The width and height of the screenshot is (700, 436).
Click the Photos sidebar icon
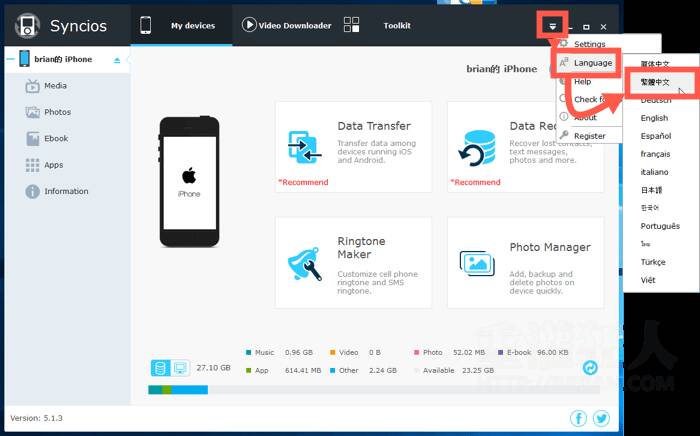(x=32, y=112)
